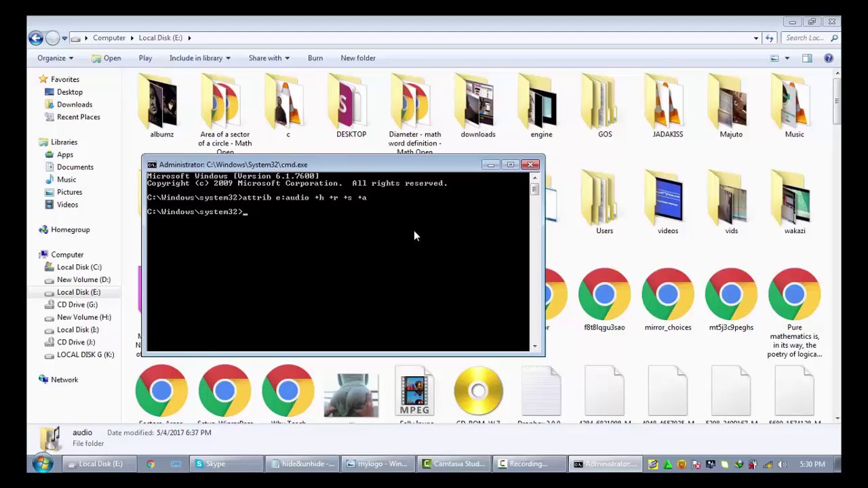Open the albumz folder
The width and height of the screenshot is (868, 488).
[x=161, y=107]
